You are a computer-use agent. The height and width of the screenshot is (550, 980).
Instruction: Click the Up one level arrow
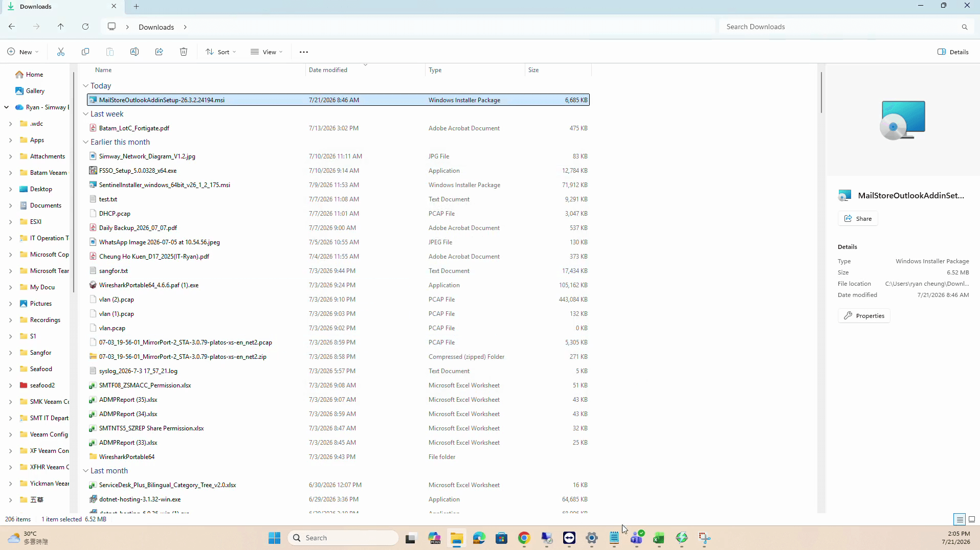click(60, 27)
